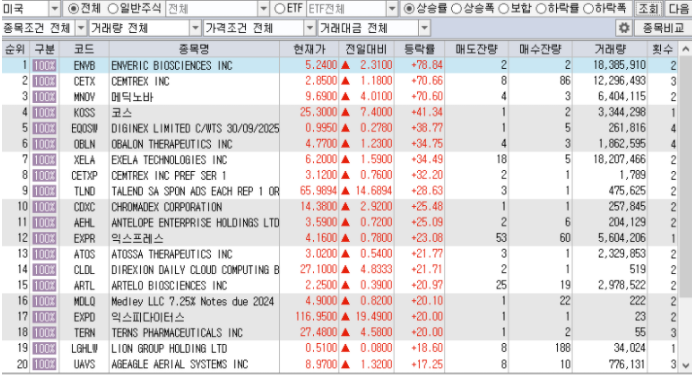
Task: Click the table scrollbar down arrow
Action: (x=685, y=365)
